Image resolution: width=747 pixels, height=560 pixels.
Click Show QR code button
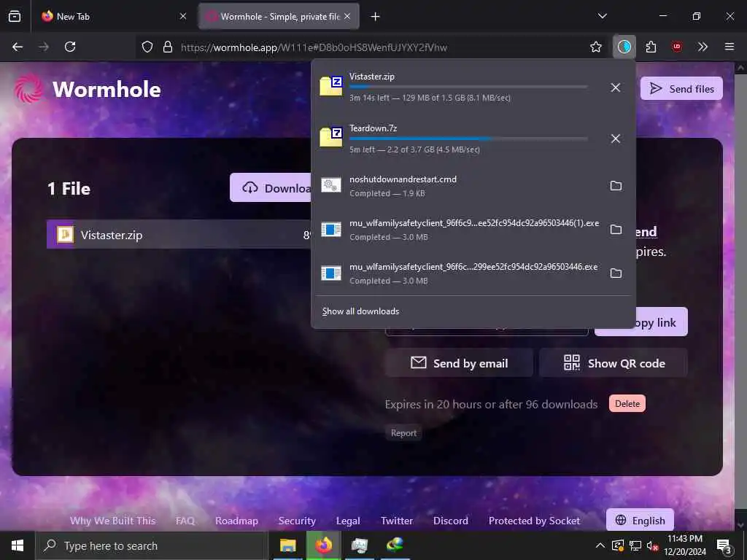tap(614, 363)
